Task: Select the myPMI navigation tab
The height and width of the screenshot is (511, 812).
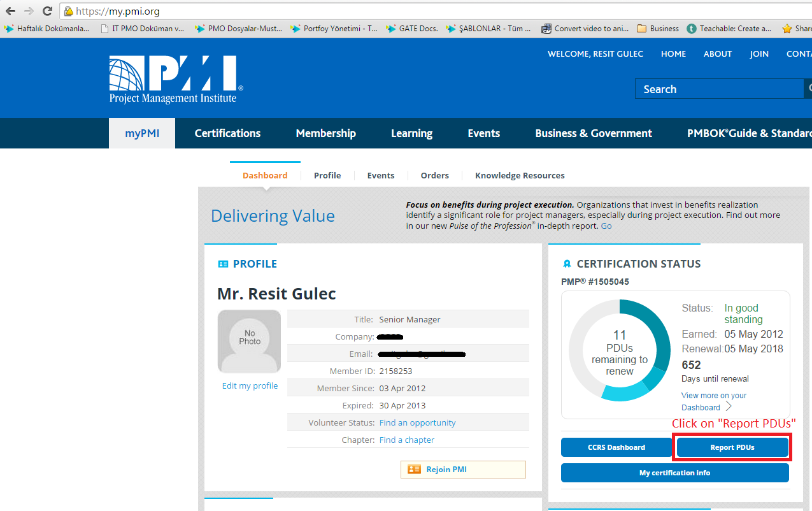Action: pos(142,133)
